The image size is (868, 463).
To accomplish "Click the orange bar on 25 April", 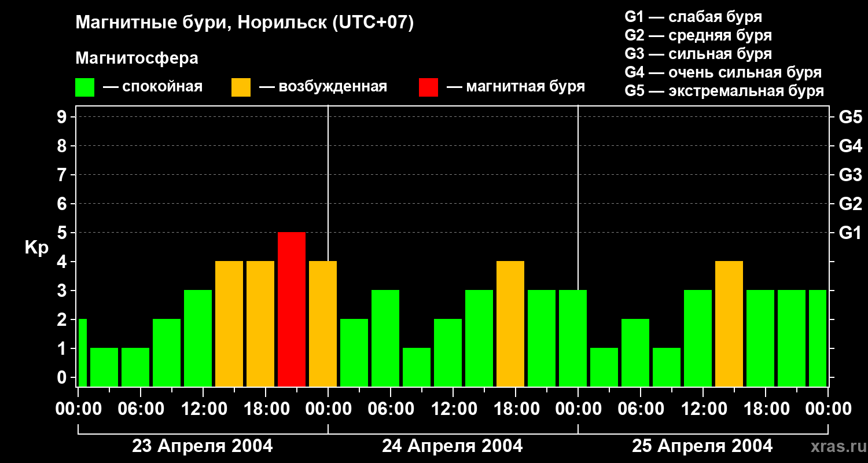I will coord(729,324).
